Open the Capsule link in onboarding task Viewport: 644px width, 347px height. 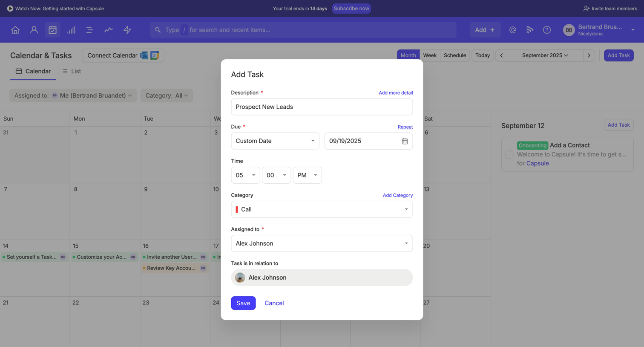coord(538,163)
